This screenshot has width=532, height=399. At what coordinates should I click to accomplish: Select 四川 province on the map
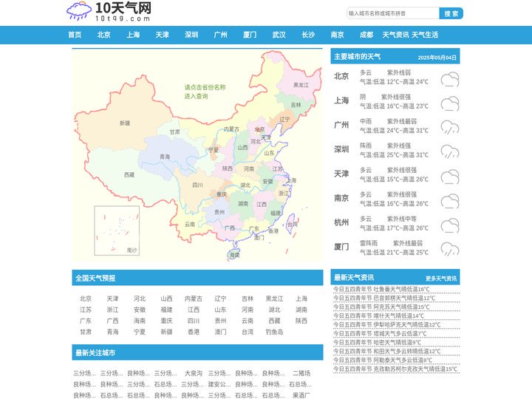pos(197,185)
